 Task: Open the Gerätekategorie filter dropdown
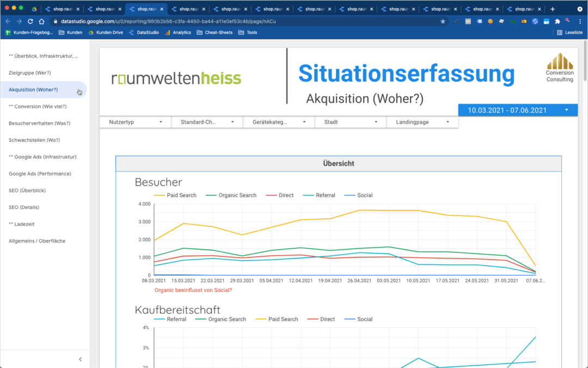tap(279, 122)
